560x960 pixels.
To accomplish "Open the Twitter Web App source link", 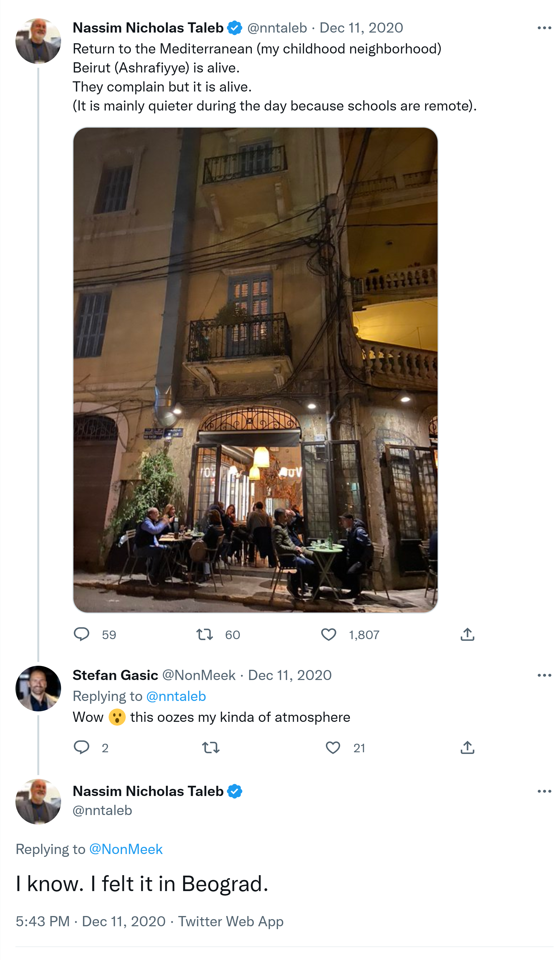I will pyautogui.click(x=231, y=921).
